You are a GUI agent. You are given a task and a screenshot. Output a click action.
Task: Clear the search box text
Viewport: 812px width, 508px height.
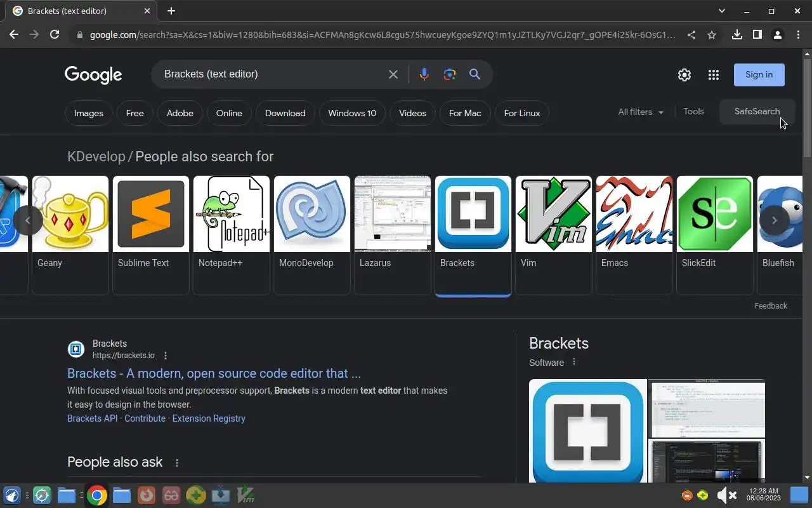(x=393, y=74)
